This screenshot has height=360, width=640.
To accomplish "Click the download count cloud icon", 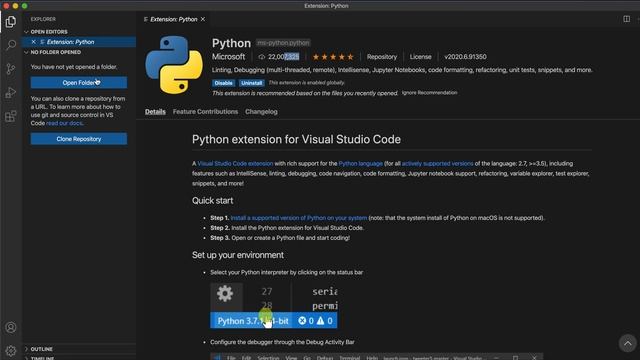I will tap(262, 57).
